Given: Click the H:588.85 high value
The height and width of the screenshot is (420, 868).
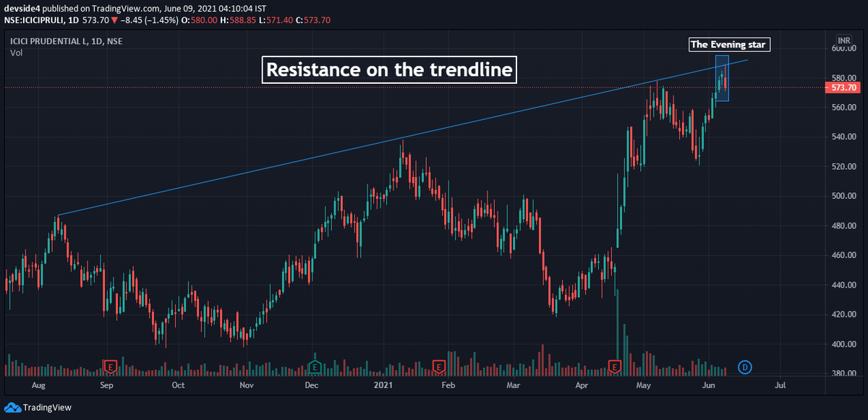Looking at the screenshot, I should [237, 20].
